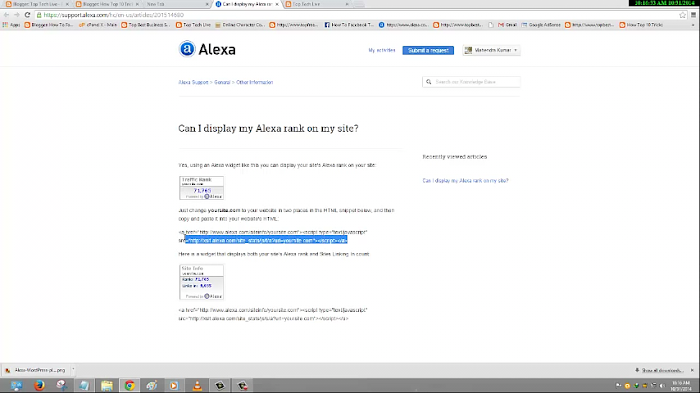Click Chrome icon in taskbar
Image resolution: width=700 pixels, height=393 pixels.
click(129, 385)
